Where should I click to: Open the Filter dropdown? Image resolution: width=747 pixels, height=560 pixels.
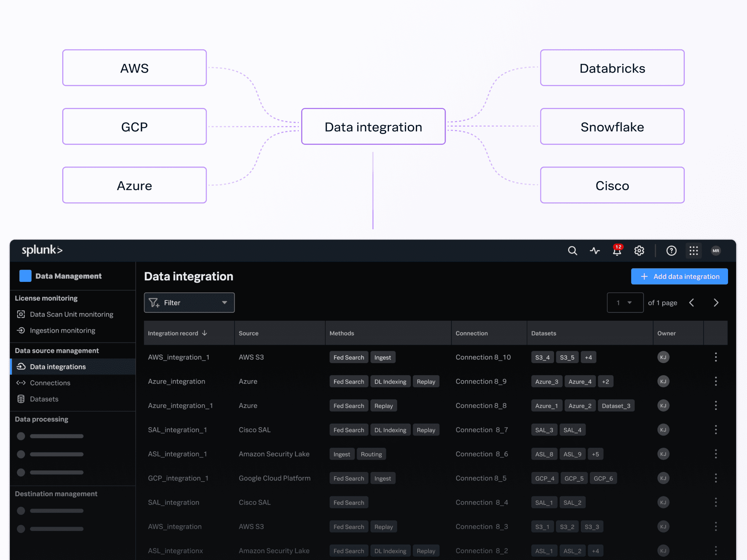(189, 302)
